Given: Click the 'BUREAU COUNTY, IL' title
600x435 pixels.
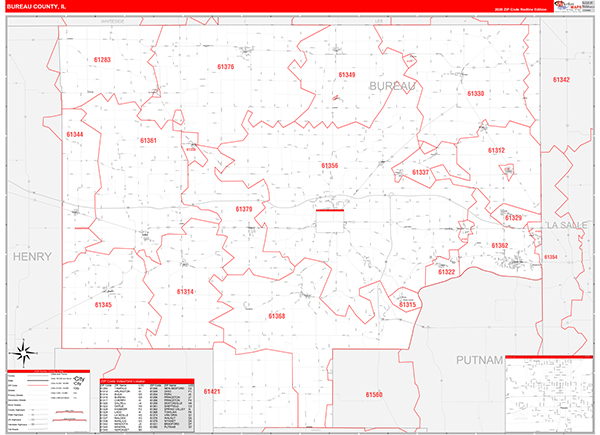Looking at the screenshot, I should point(36,7).
